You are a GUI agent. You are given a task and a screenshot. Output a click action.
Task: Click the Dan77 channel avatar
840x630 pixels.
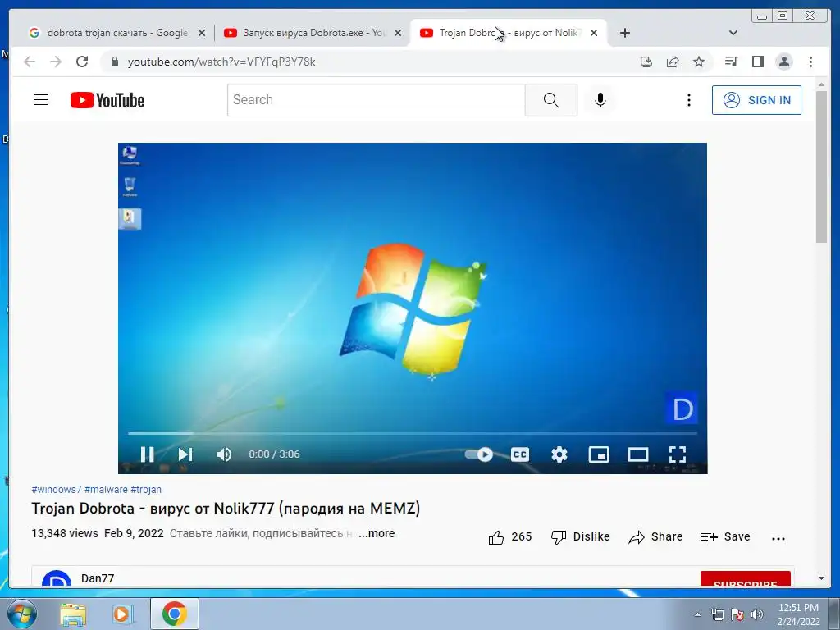57,579
